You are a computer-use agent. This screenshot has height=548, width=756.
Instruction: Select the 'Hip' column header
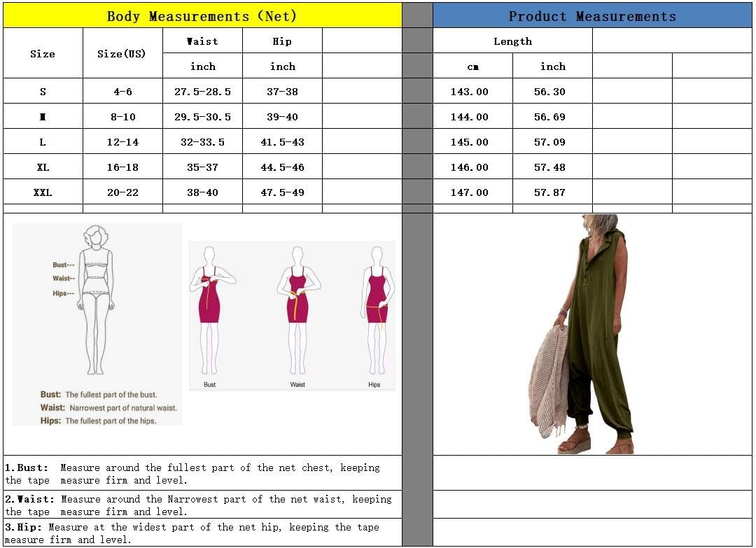coord(282,41)
